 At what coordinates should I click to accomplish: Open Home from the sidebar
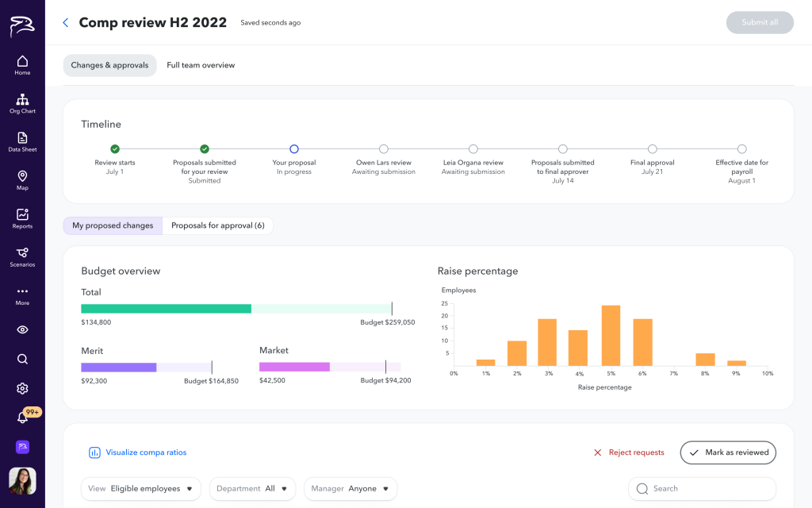[22, 65]
